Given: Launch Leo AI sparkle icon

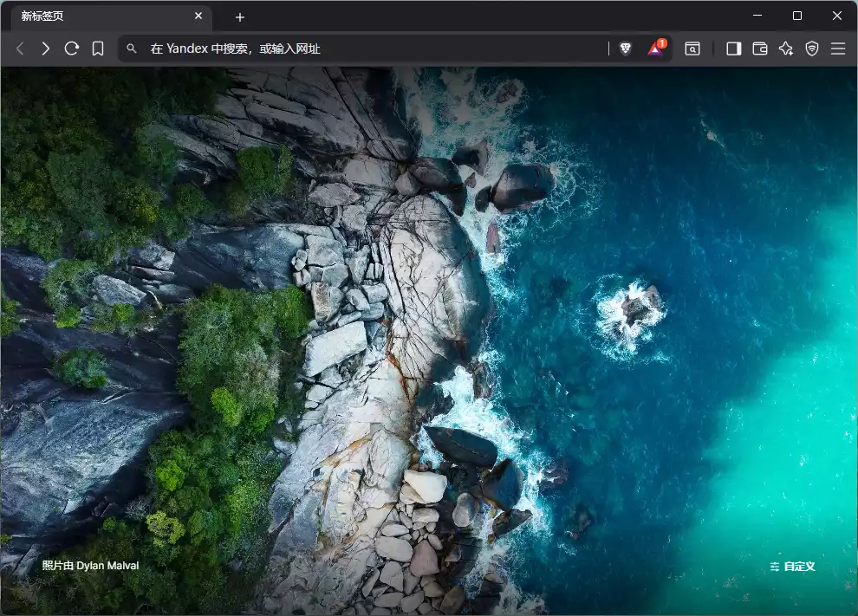Looking at the screenshot, I should click(786, 49).
